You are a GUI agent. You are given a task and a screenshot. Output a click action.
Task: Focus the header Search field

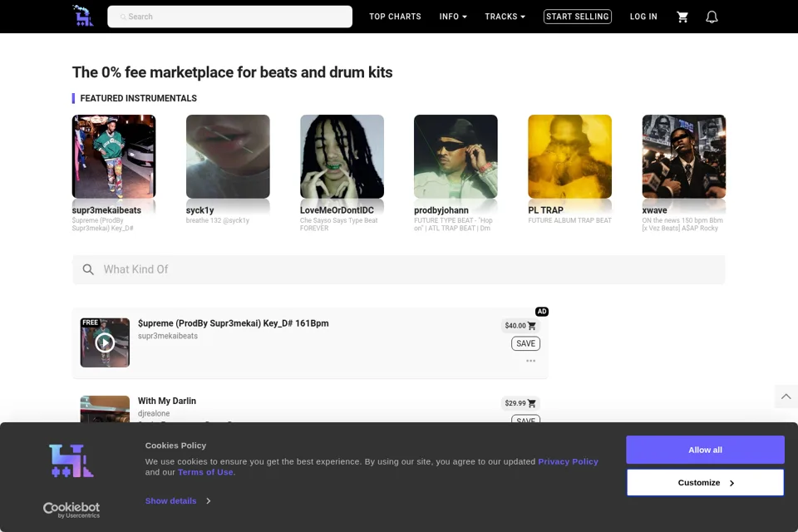(229, 17)
